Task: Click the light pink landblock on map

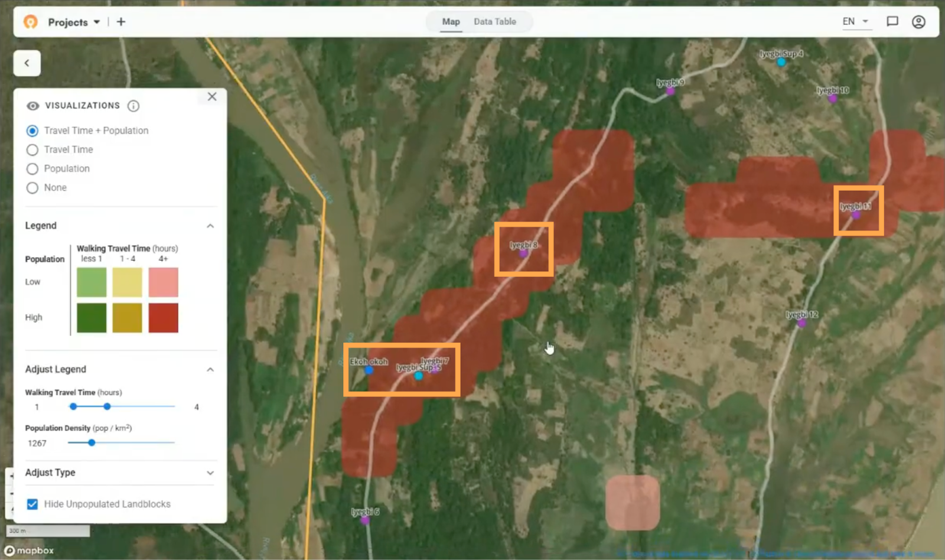Action: click(x=633, y=503)
